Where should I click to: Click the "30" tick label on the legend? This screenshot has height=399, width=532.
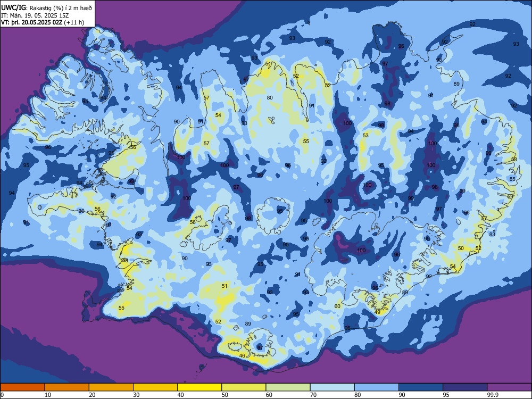(x=136, y=395)
